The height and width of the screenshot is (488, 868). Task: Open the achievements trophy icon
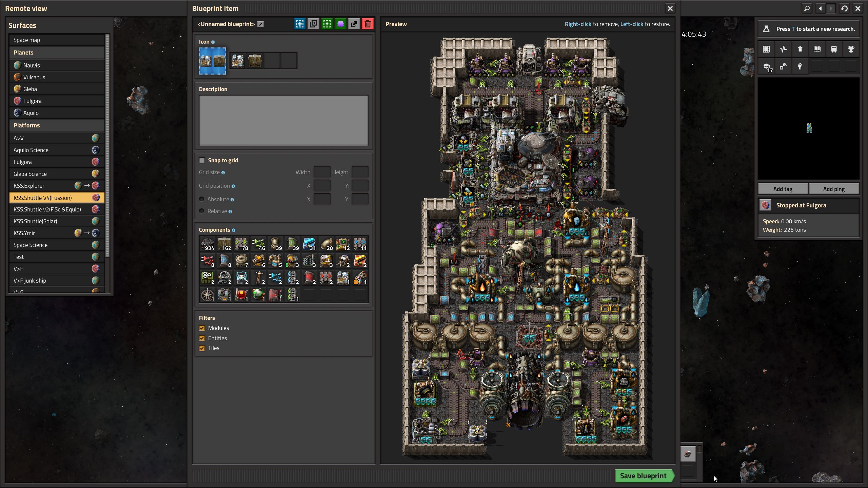tap(851, 49)
